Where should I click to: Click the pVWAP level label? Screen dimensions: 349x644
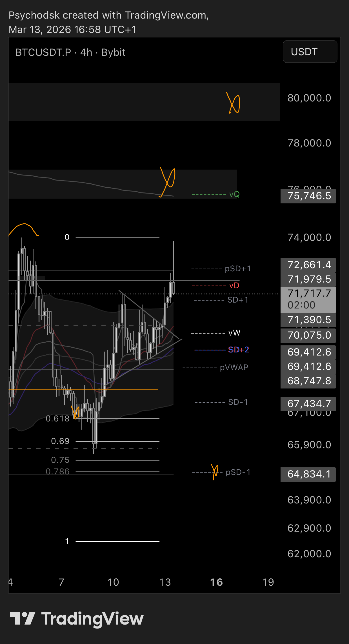coord(234,368)
